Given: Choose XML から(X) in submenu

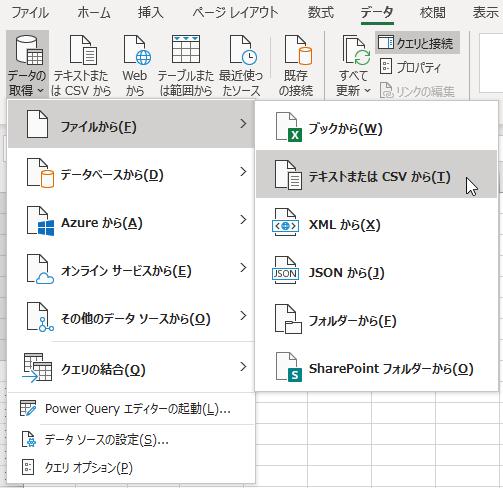Looking at the screenshot, I should click(x=377, y=222).
